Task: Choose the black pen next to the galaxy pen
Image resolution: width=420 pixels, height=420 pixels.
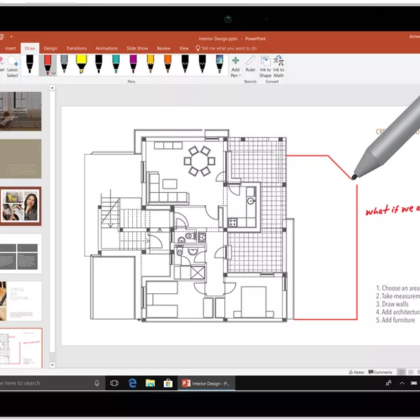Action: 202,64
